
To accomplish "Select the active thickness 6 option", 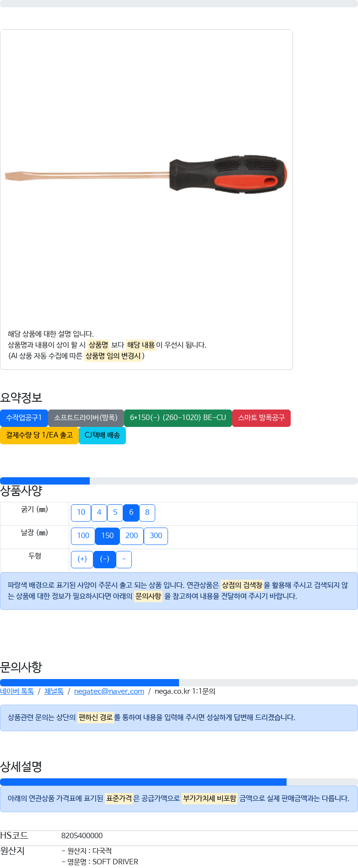I will point(131,512).
